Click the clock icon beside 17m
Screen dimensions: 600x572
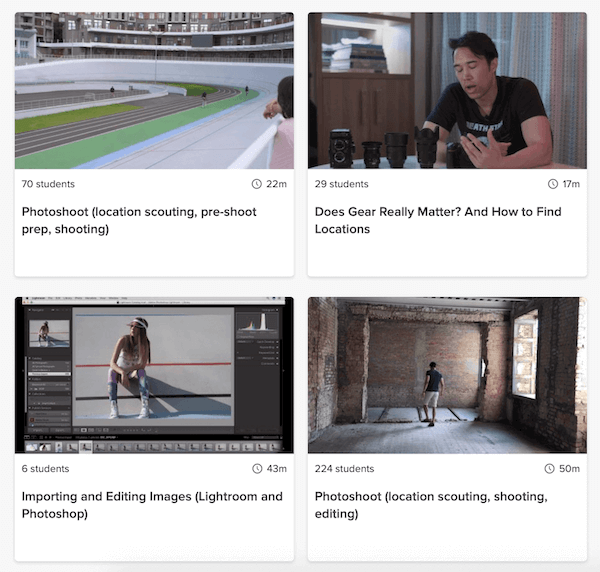[x=553, y=184]
